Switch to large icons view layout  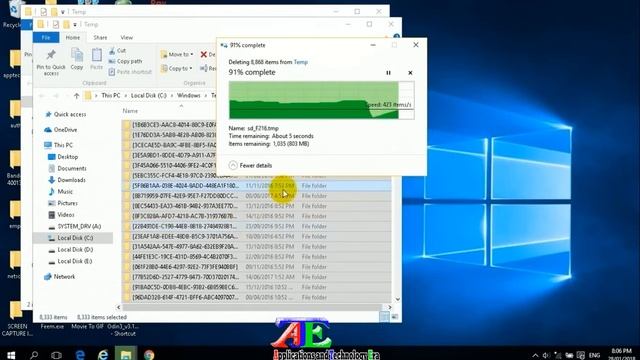(395, 317)
